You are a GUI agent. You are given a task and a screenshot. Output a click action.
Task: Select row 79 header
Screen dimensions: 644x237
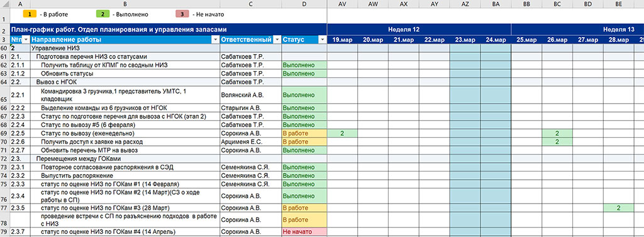pyautogui.click(x=5, y=232)
